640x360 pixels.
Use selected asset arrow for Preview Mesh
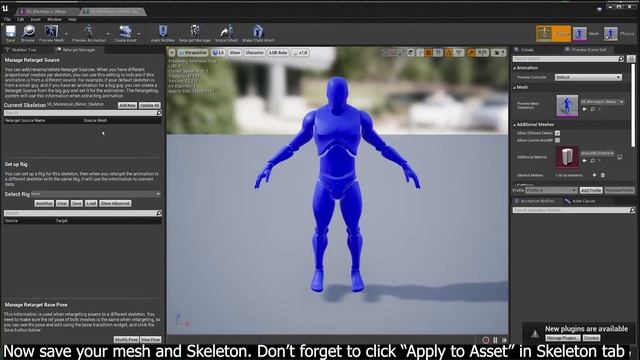[584, 109]
